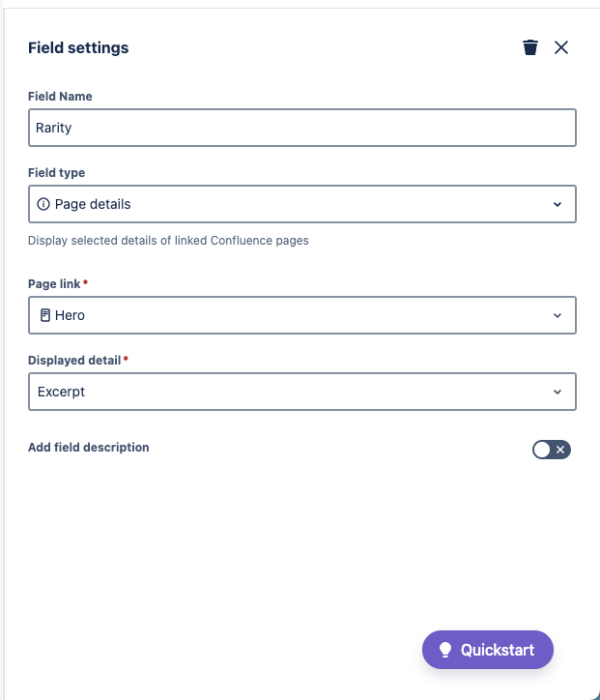The image size is (600, 700).
Task: Open the Quickstart guide button
Action: pyautogui.click(x=488, y=650)
